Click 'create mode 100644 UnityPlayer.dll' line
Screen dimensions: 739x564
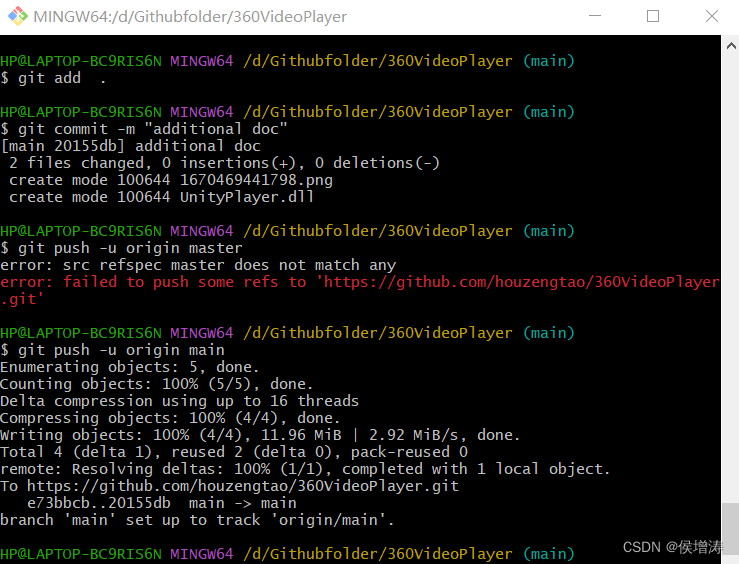[161, 196]
